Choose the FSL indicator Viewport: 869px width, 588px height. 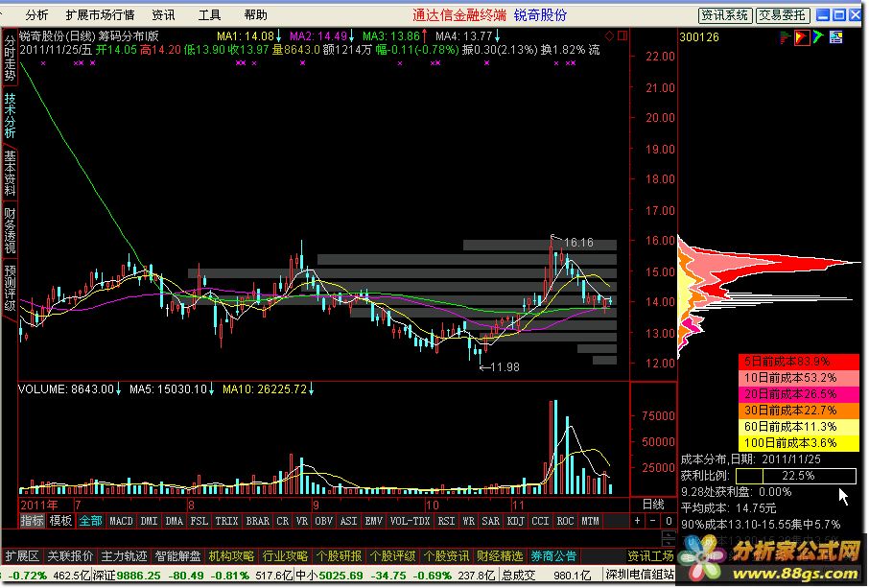(199, 522)
